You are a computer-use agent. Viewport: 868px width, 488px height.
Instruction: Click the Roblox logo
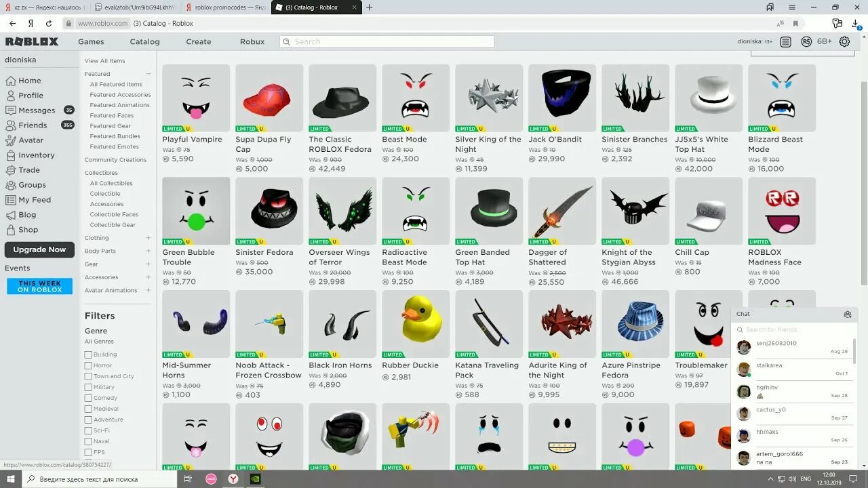(x=32, y=42)
